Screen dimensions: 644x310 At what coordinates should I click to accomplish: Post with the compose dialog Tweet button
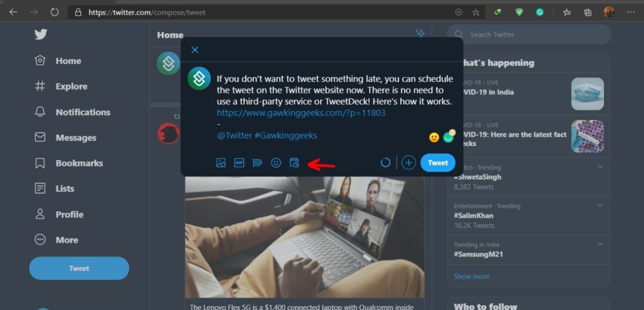(438, 163)
